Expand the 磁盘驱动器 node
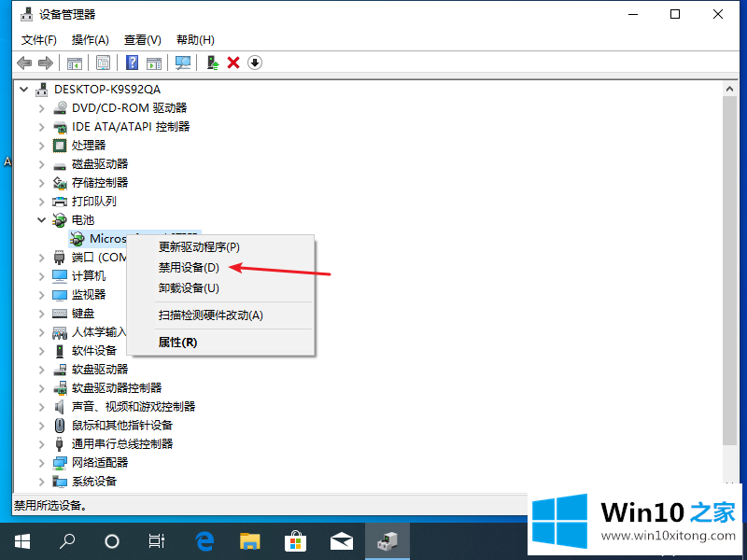The image size is (747, 560). click(x=42, y=164)
